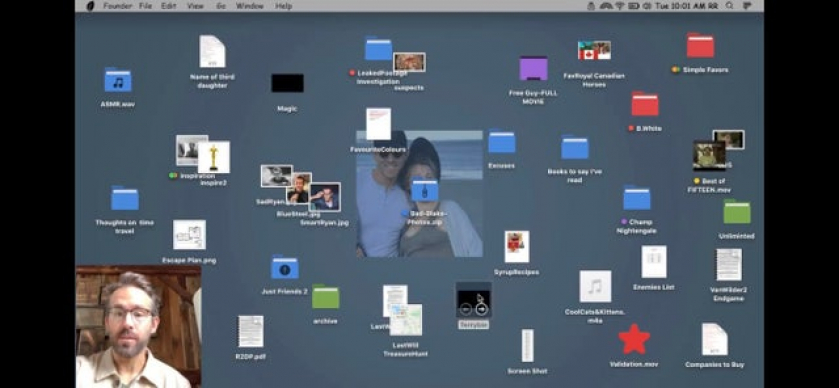Open the purple Free Guy-FULL MOVIE icon
This screenshot has height=388, width=839.
coord(533,68)
